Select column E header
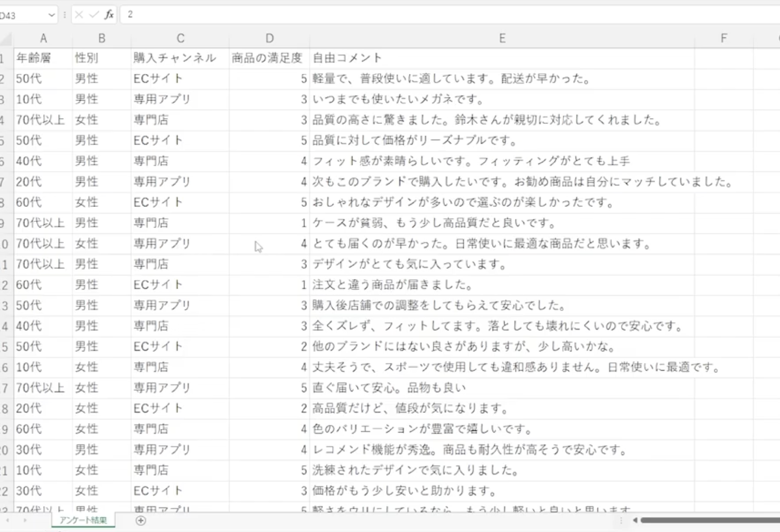Screen dimensions: 780x532 click(502, 38)
